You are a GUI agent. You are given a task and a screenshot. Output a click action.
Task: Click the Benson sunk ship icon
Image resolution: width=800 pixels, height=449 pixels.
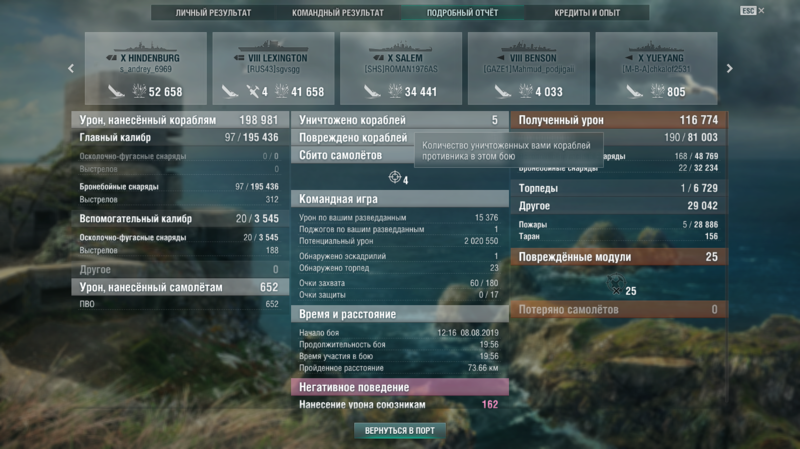503,91
